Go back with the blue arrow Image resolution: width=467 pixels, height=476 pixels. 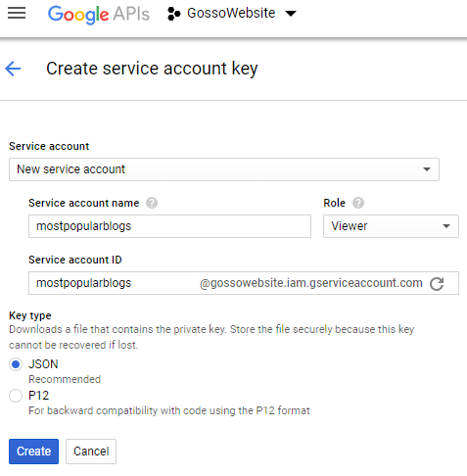coord(13,69)
